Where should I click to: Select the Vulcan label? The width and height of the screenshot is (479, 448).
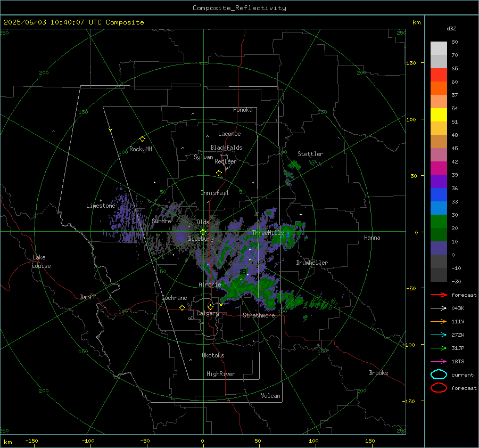click(270, 396)
